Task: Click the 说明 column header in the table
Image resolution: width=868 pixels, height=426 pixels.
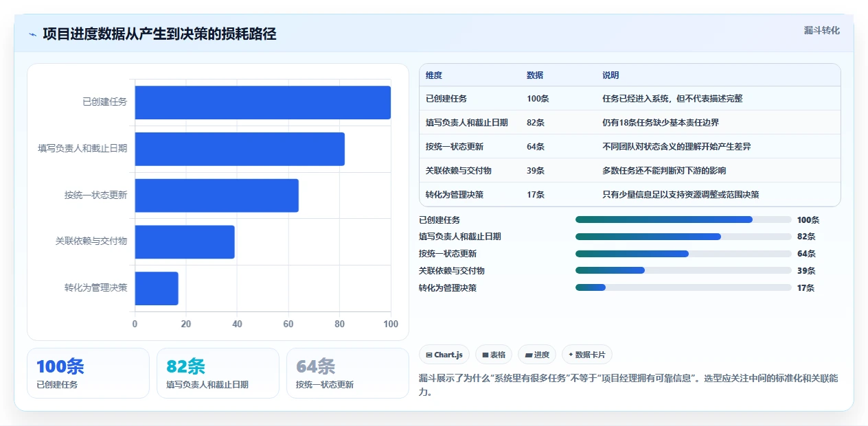Action: pos(610,75)
